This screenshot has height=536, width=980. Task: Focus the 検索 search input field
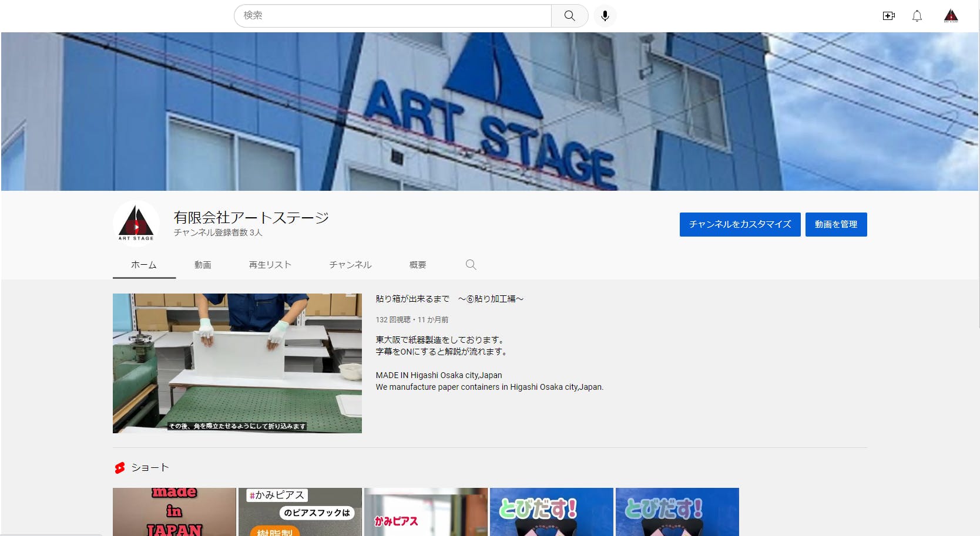[x=392, y=16]
